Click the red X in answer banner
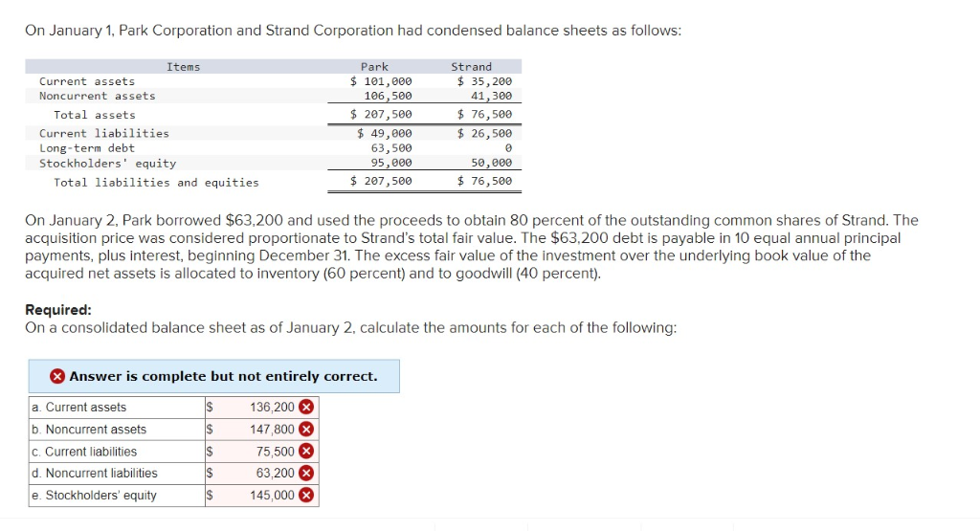Viewport: 980px width, 531px height. click(x=57, y=376)
